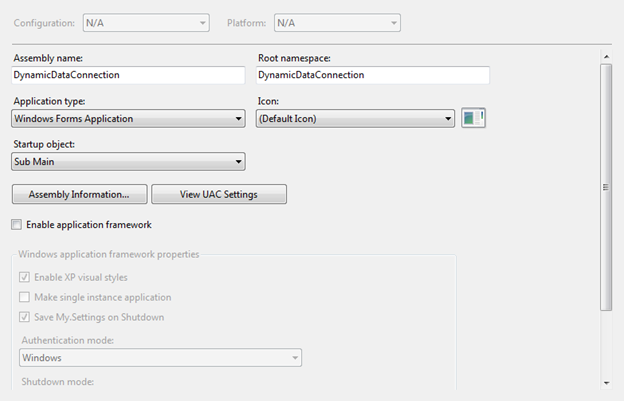Viewport: 624px width, 401px height.
Task: Click View UAC Settings button
Action: (219, 194)
